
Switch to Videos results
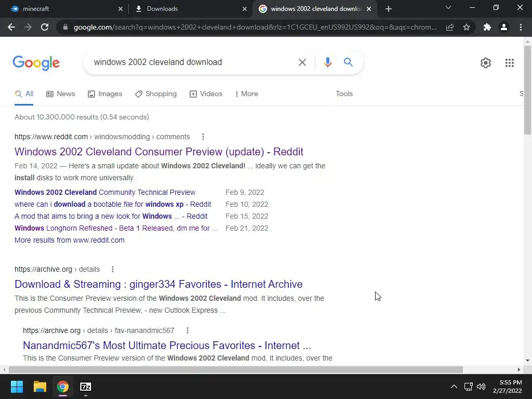[206, 94]
